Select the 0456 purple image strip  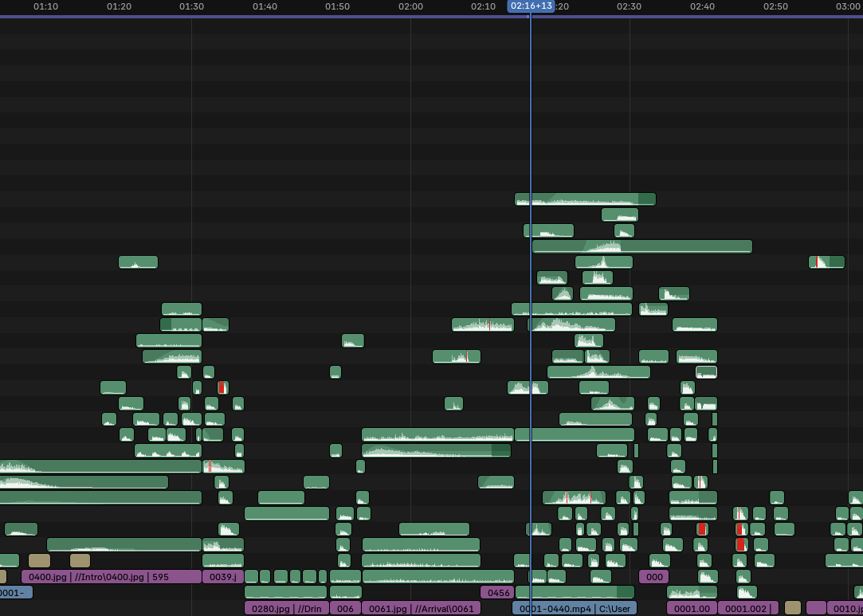coord(497,592)
